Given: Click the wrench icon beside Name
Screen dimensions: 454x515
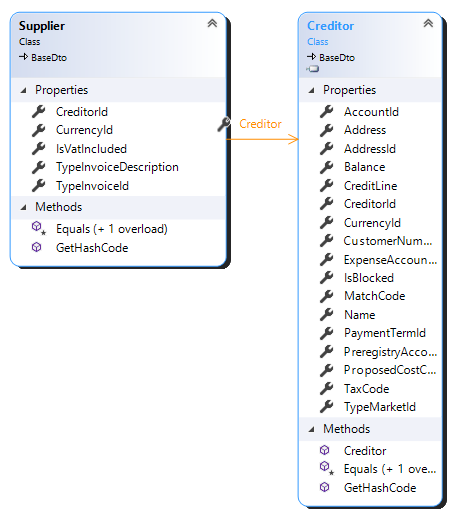Looking at the screenshot, I should pos(327,315).
